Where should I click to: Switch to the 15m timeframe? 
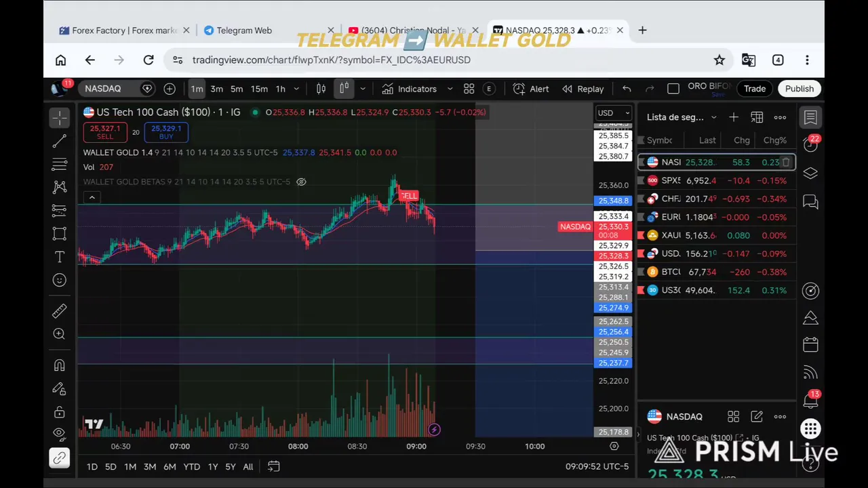(x=259, y=89)
